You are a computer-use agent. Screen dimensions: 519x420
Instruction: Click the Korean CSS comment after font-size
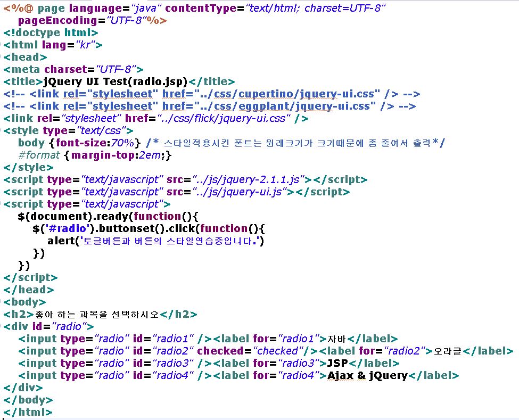(x=295, y=143)
